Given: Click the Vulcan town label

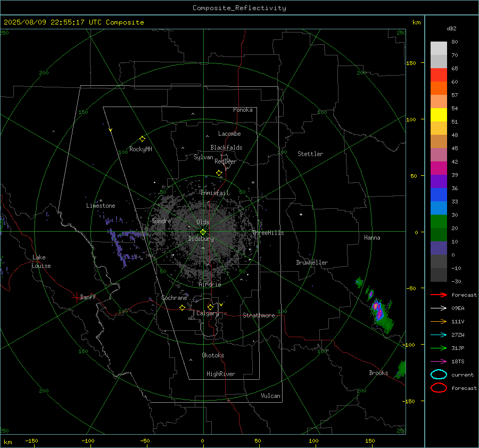Looking at the screenshot, I should (x=271, y=396).
